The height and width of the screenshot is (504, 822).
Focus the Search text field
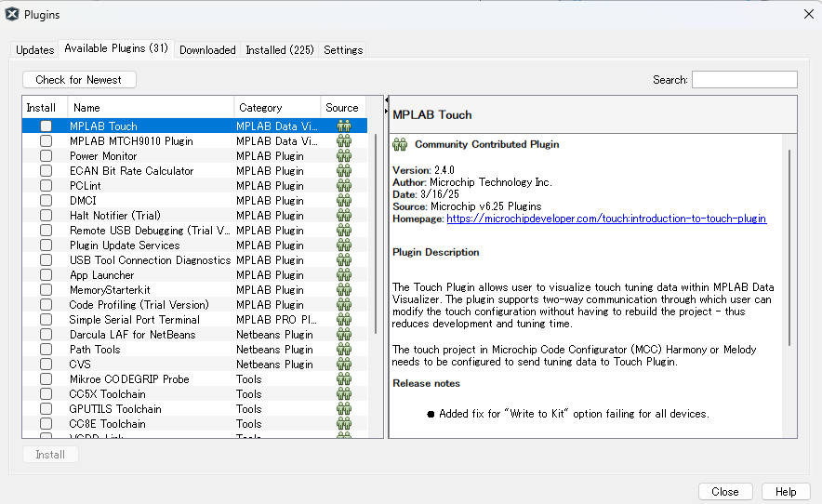[744, 80]
